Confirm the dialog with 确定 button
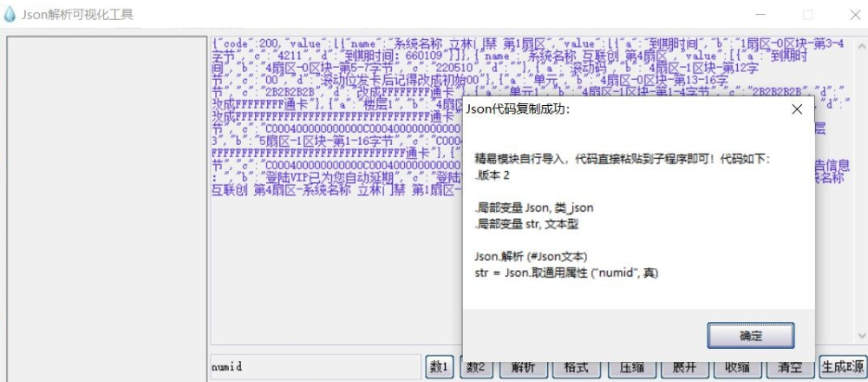 pyautogui.click(x=751, y=336)
